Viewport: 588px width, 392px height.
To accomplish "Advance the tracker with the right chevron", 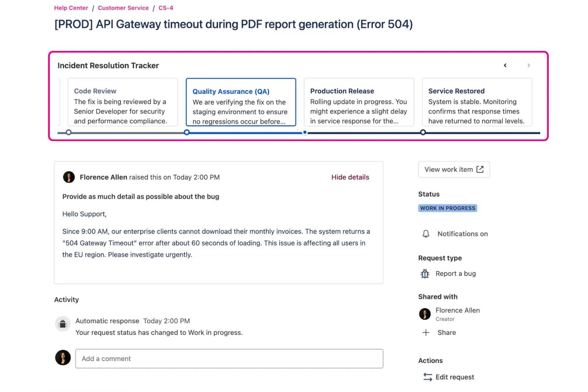I will point(528,65).
